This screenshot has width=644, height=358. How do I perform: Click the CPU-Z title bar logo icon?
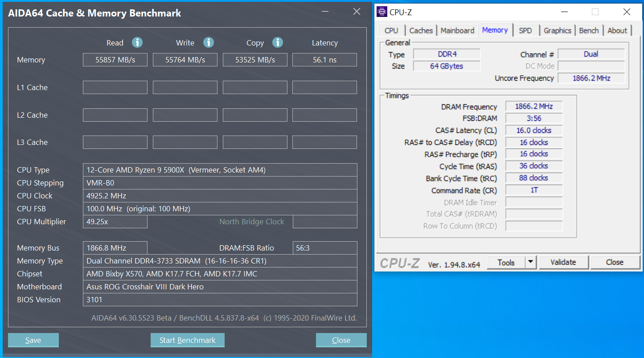[x=382, y=12]
